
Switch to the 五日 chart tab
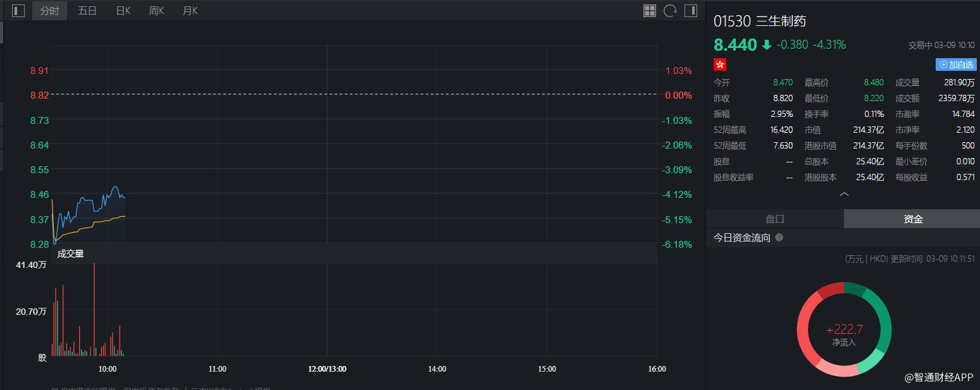click(x=87, y=11)
